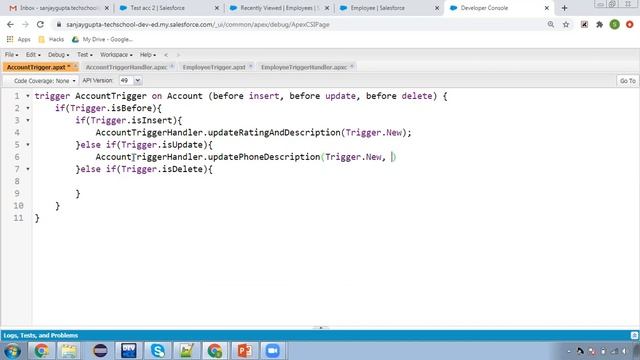Click the zoom magnifier icon in address bar

click(x=551, y=24)
